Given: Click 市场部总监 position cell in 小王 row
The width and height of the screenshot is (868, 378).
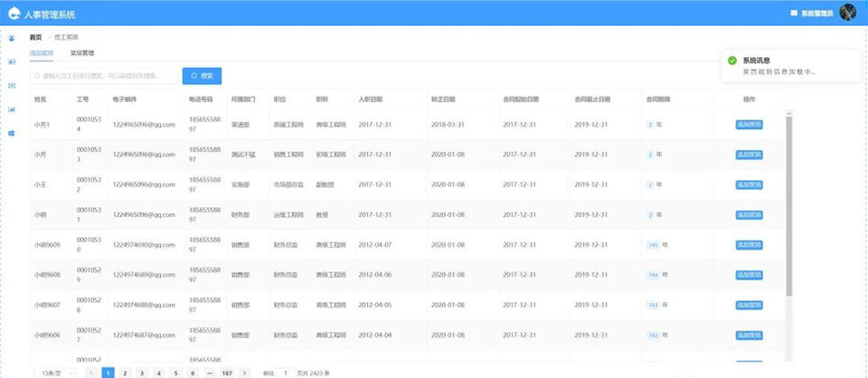Looking at the screenshot, I should coord(288,184).
